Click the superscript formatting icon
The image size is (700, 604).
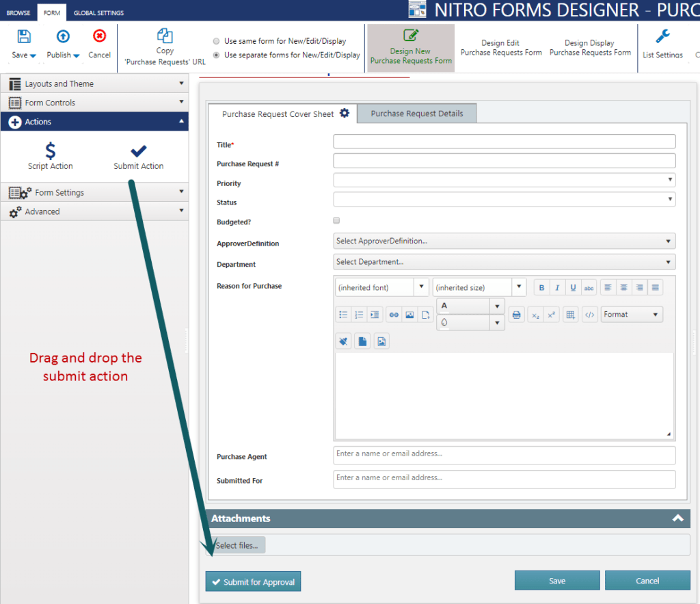point(552,314)
